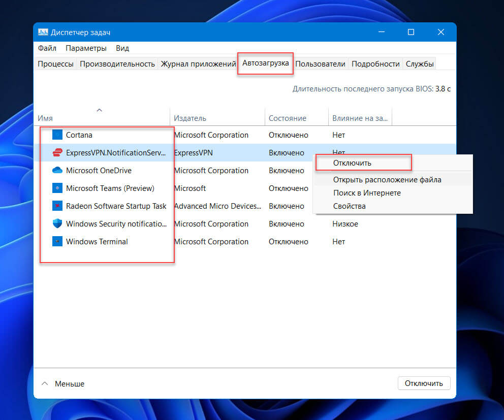Sort by the Влияние на за... column header

(360, 118)
